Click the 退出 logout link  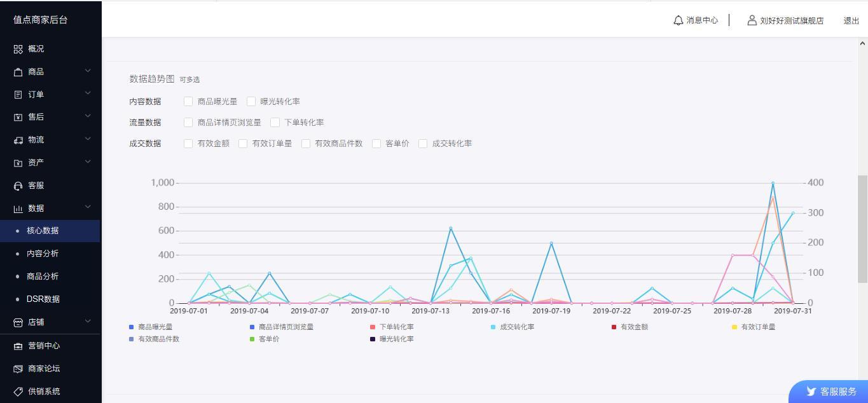pos(851,21)
